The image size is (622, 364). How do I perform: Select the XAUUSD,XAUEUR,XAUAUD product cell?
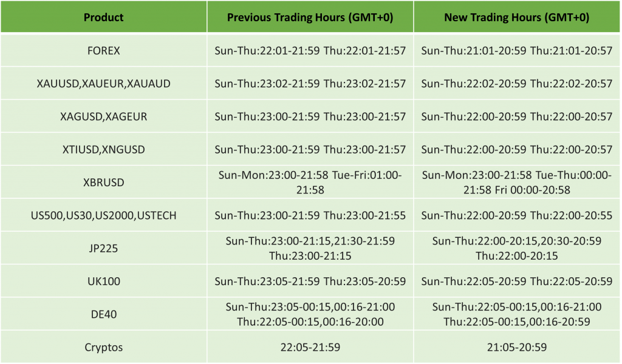point(103,84)
